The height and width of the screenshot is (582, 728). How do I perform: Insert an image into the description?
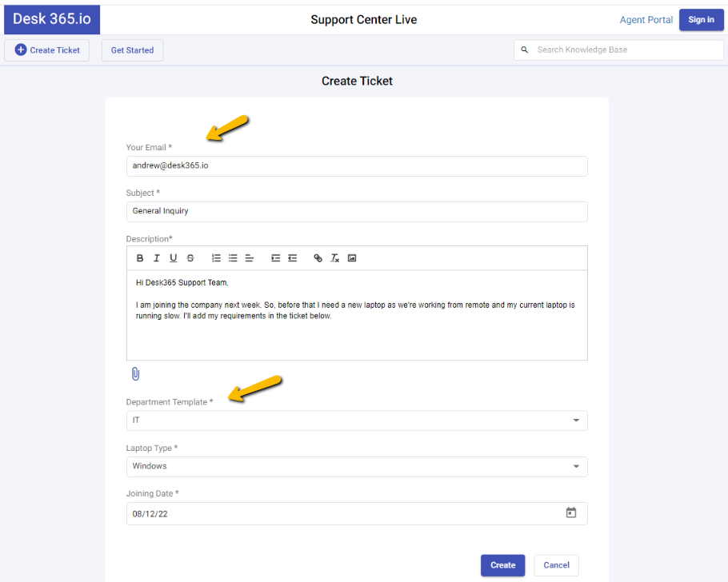(352, 257)
